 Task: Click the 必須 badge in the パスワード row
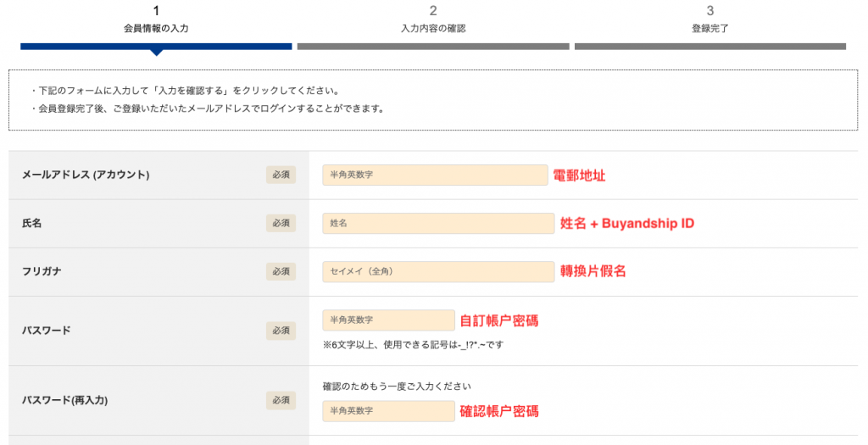tap(281, 330)
